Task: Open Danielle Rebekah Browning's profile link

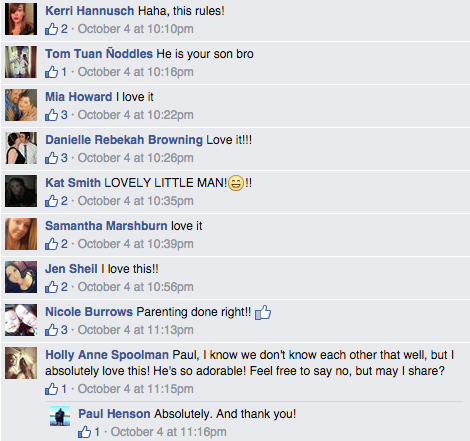Action: click(x=124, y=140)
